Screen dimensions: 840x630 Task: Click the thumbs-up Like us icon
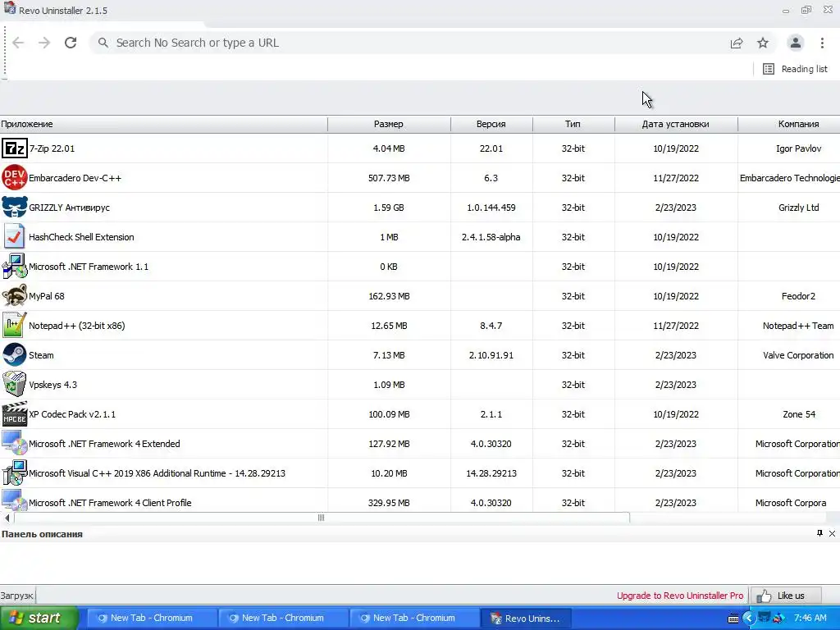pos(765,596)
